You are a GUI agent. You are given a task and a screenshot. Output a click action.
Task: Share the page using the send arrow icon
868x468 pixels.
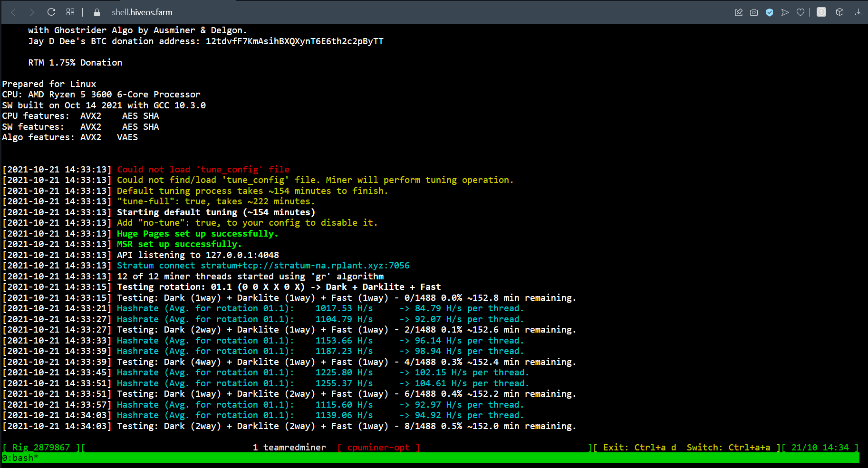click(785, 12)
